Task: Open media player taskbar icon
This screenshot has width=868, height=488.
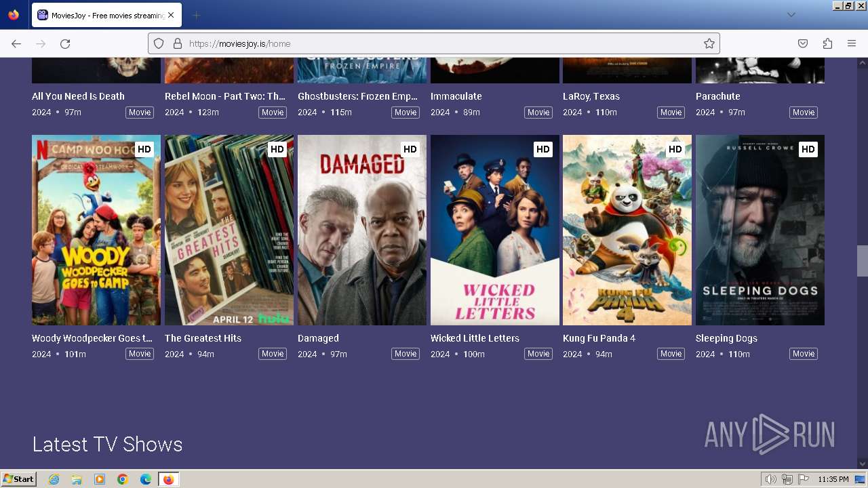Action: [100, 479]
